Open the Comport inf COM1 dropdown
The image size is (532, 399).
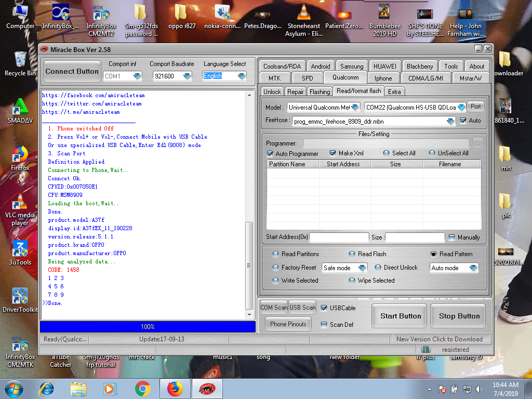[137, 76]
